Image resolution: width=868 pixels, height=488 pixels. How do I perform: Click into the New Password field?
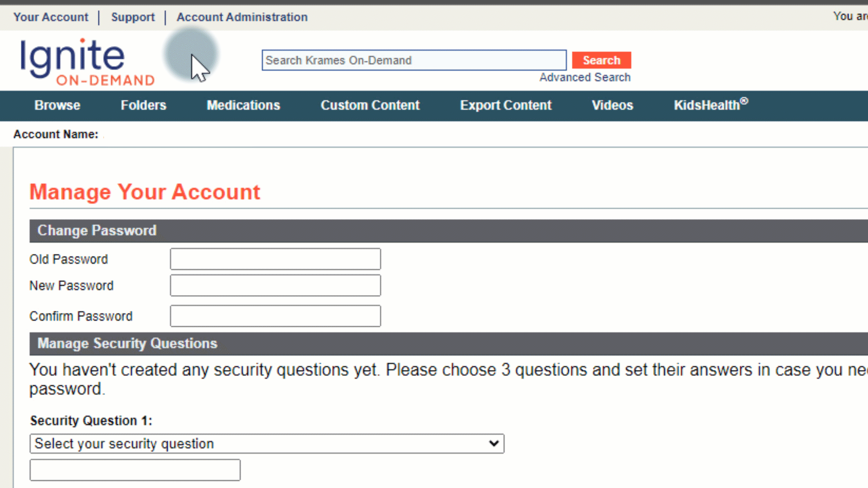pos(275,286)
